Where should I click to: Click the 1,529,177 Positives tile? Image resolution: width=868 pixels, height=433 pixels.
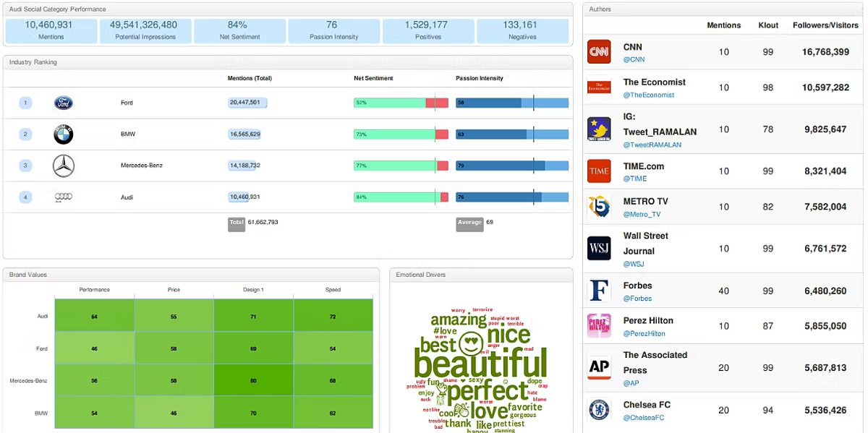427,31
